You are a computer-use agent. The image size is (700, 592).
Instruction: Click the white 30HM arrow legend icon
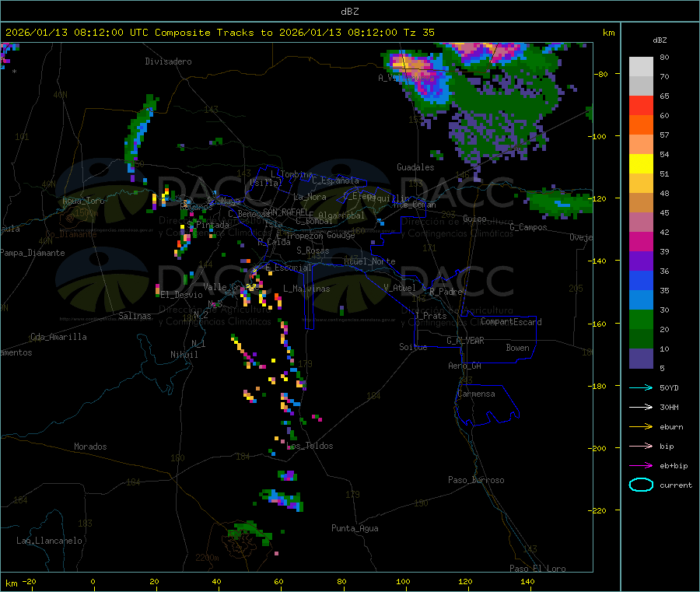point(641,407)
